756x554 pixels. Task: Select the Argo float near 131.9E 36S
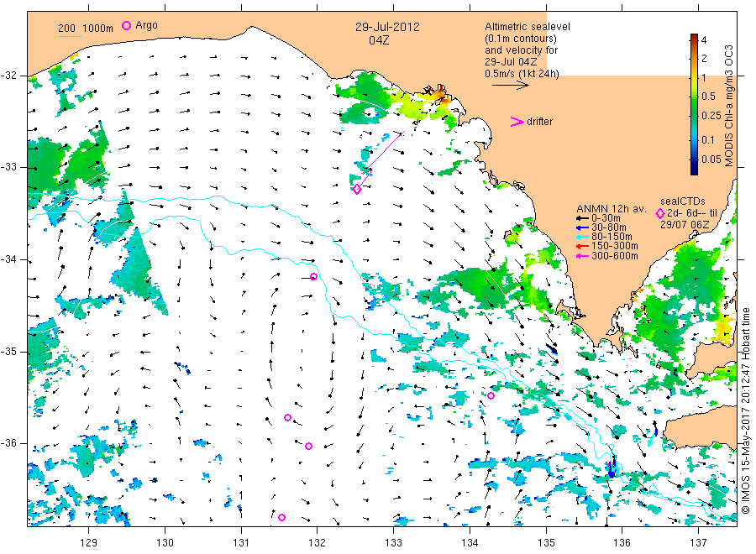coord(308,446)
